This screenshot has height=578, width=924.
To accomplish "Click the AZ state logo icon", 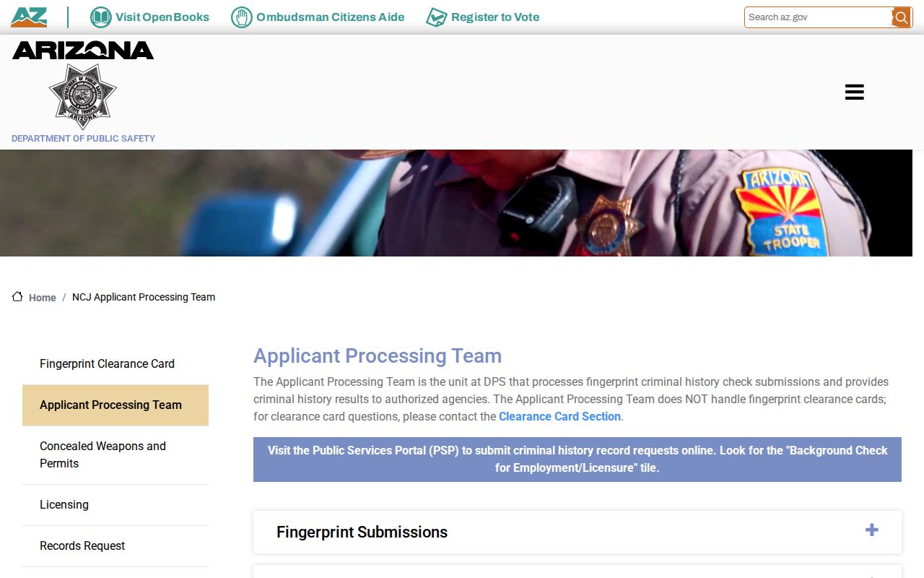I will pyautogui.click(x=29, y=17).
